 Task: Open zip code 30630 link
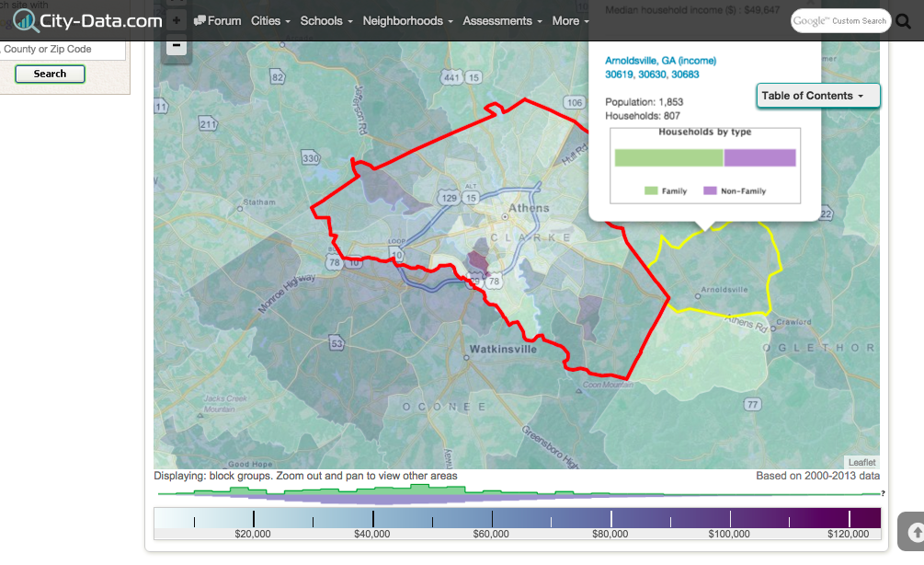click(x=653, y=75)
